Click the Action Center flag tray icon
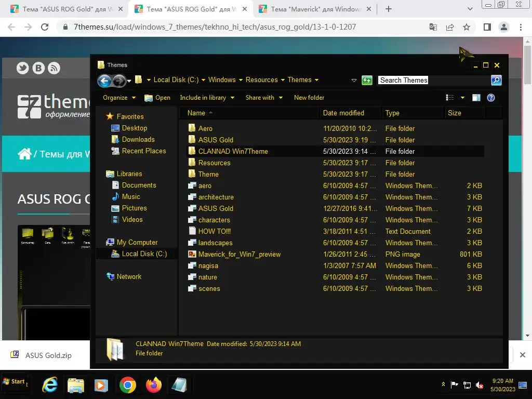532x399 pixels. (454, 385)
